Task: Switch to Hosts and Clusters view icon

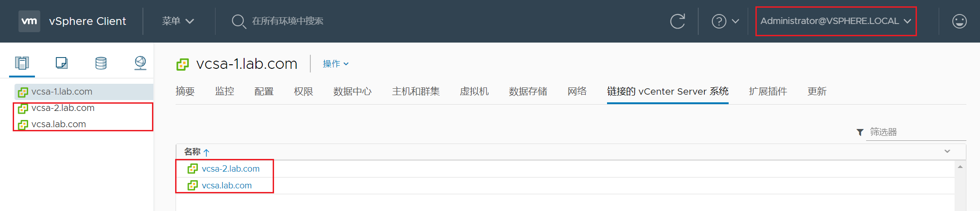Action: [x=22, y=63]
